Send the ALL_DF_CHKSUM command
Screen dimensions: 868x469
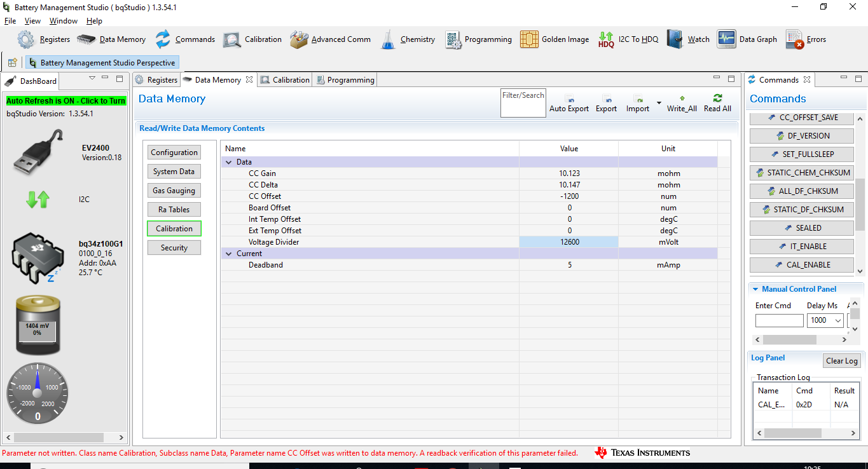802,191
